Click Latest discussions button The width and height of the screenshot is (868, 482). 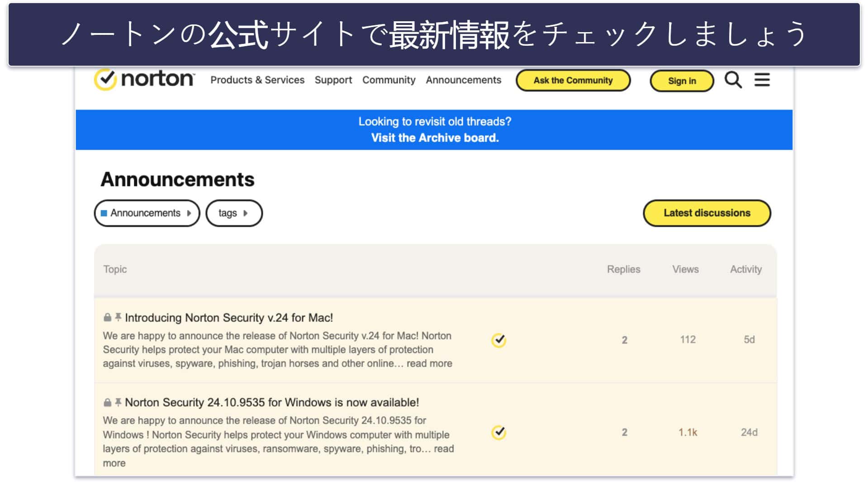707,213
